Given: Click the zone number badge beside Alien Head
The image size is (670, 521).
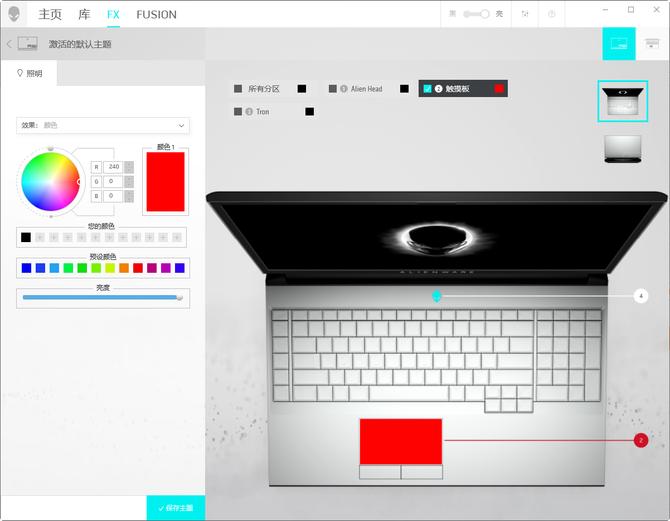Looking at the screenshot, I should click(x=344, y=88).
